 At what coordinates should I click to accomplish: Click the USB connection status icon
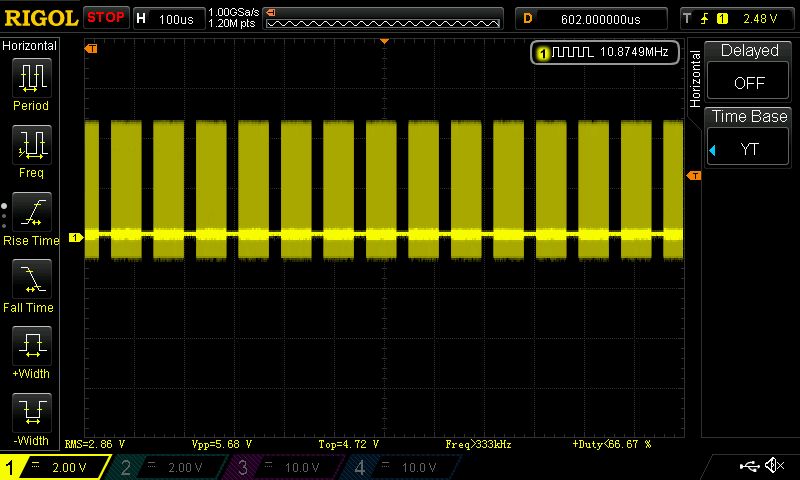(749, 466)
